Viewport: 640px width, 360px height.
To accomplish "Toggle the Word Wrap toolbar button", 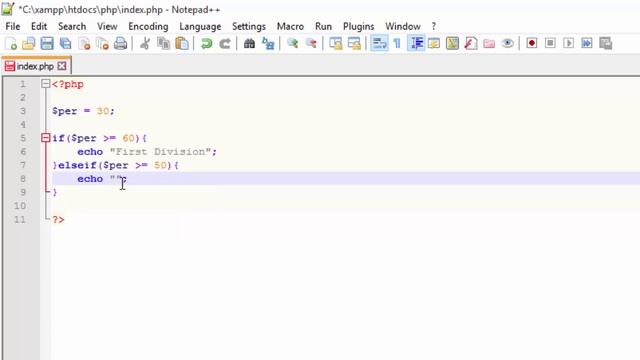I will (379, 43).
